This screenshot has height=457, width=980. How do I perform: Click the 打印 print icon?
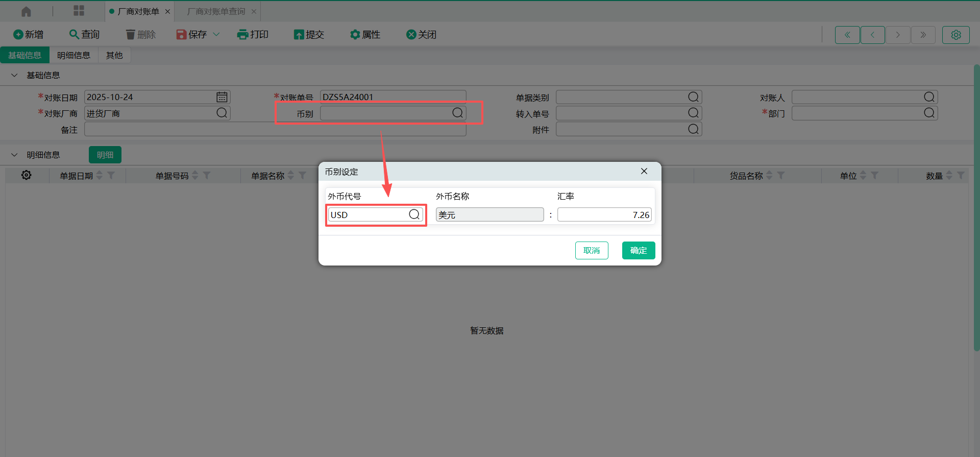[242, 35]
